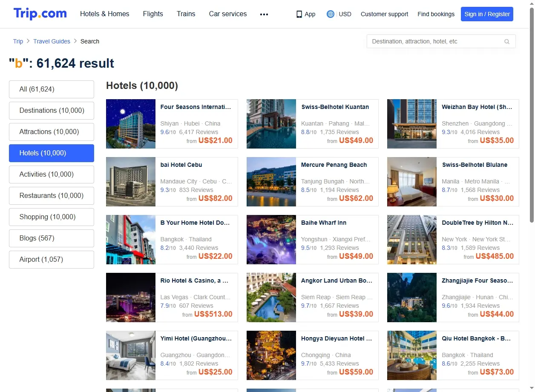Open Qiu Hotel Bangkok photo
Image resolution: width=535 pixels, height=392 pixels.
pos(412,355)
